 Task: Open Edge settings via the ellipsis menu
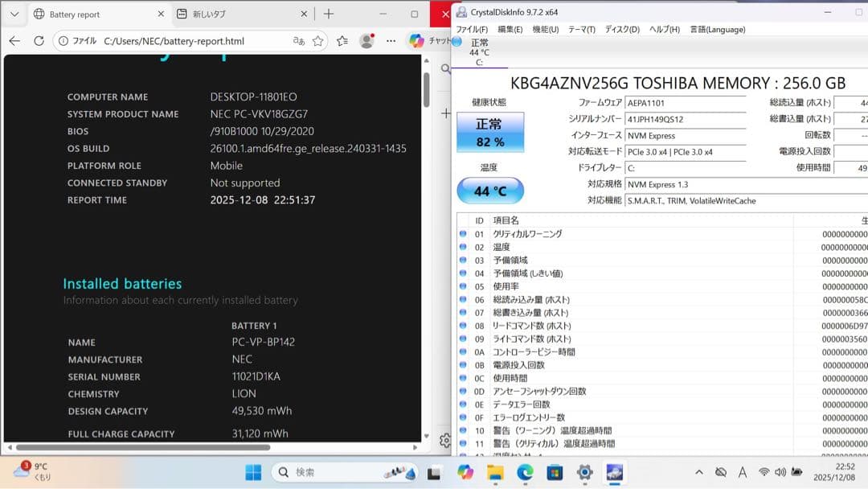(x=391, y=40)
